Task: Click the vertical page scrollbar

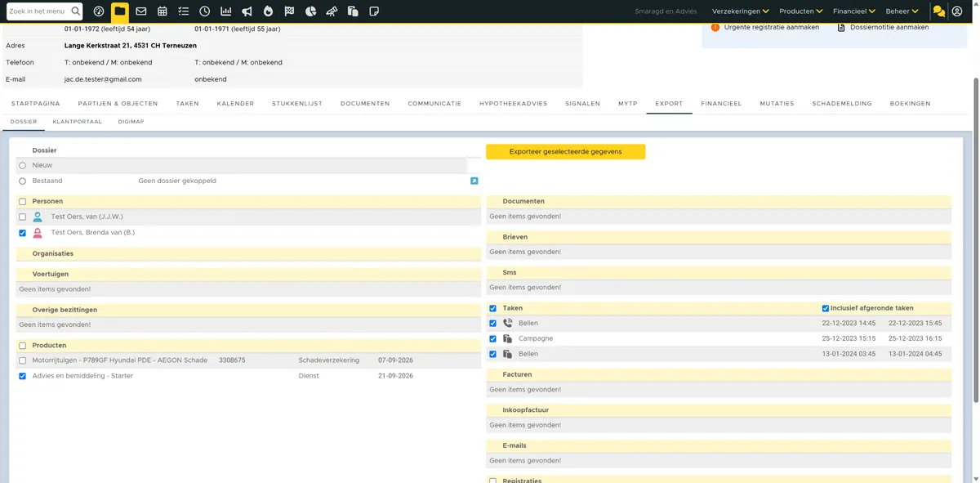Action: click(x=976, y=240)
